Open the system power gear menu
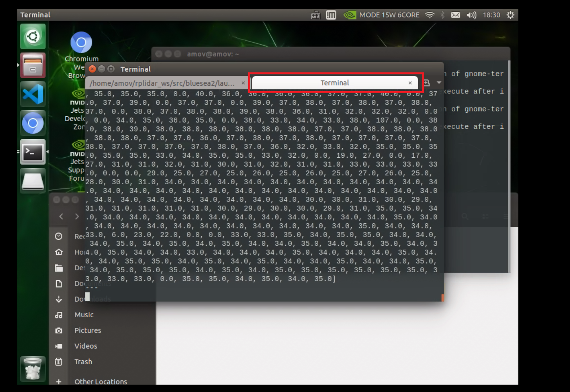 pyautogui.click(x=510, y=15)
